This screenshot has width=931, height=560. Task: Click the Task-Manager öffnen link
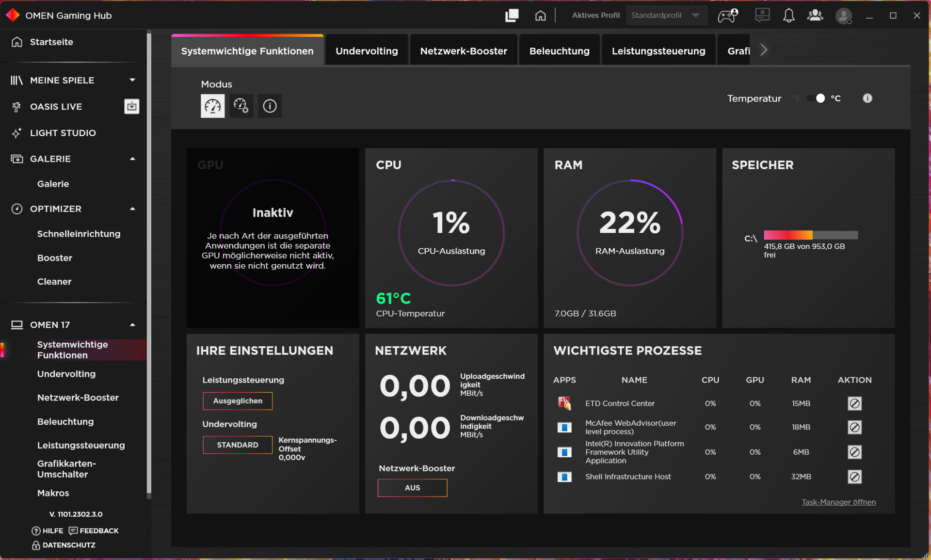point(838,502)
